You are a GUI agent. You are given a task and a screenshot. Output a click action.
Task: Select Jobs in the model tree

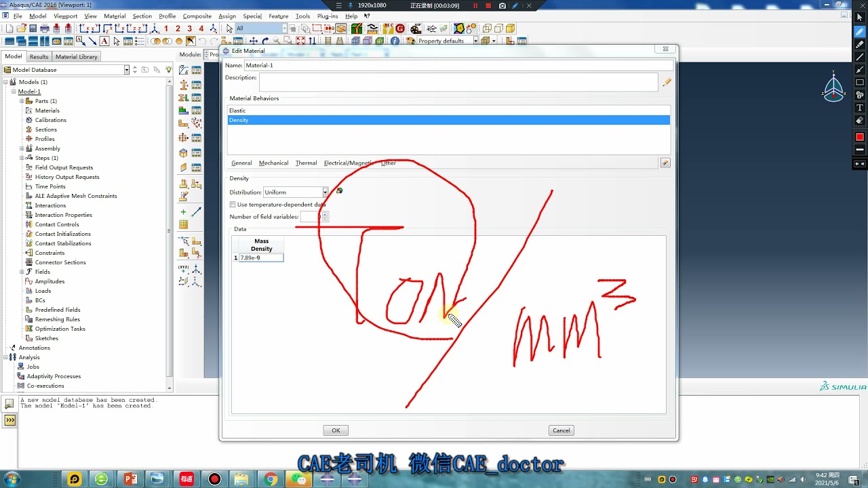pos(33,367)
